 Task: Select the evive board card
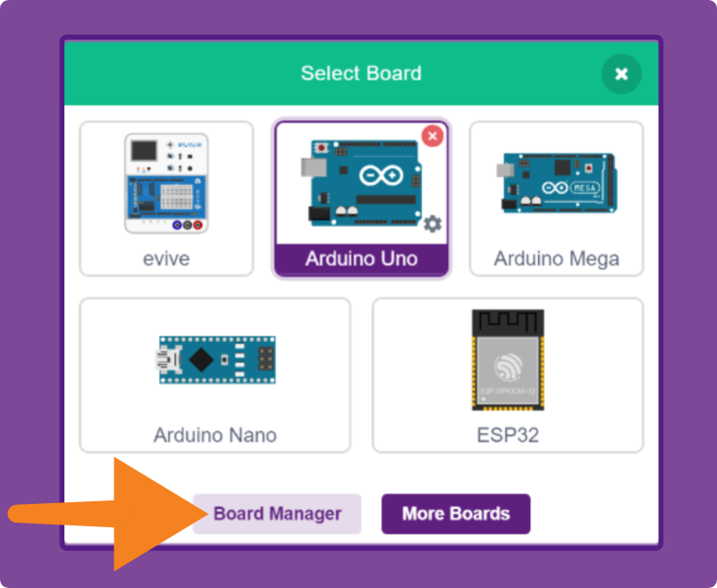point(166,198)
